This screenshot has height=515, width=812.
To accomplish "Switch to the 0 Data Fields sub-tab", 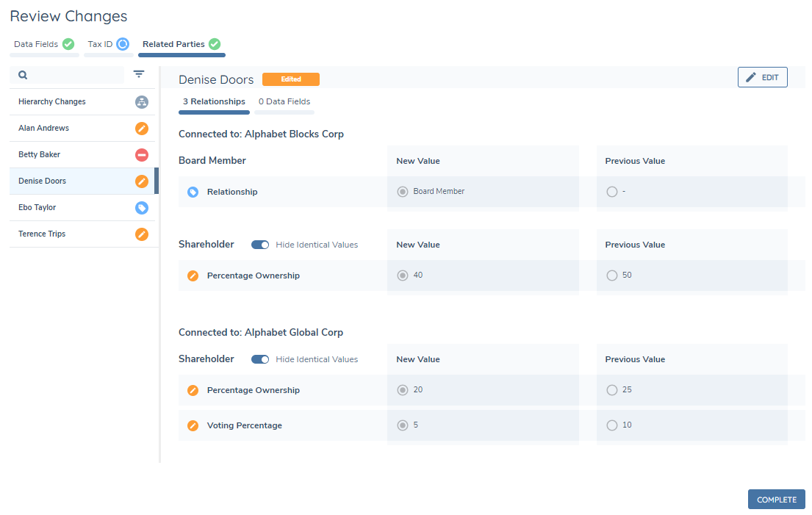I will click(284, 102).
